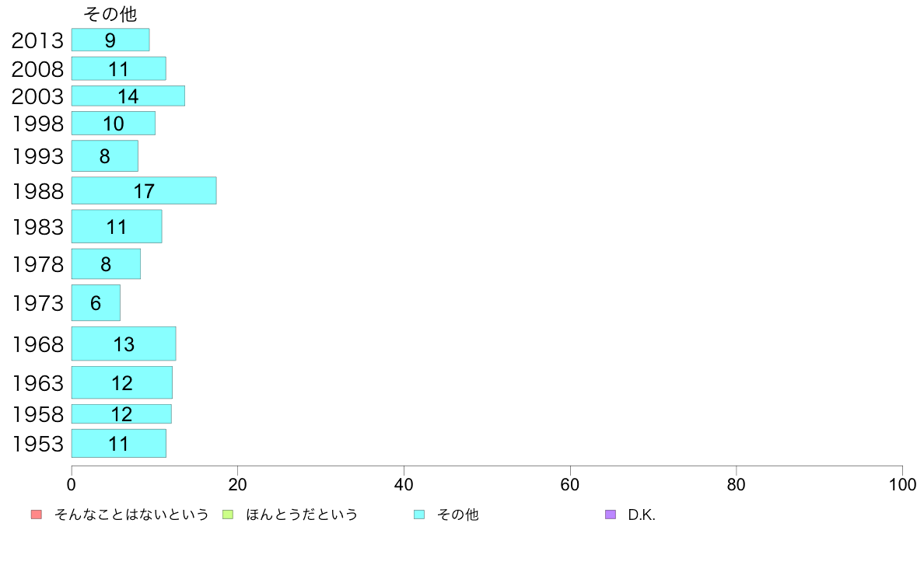Viewport: 924px width, 572px height.
Task: Click the 1953 bar showing 11
Action: 118,443
